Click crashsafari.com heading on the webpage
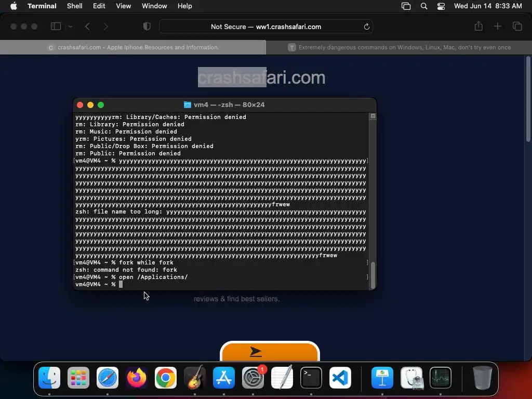532x399 pixels. 262,77
